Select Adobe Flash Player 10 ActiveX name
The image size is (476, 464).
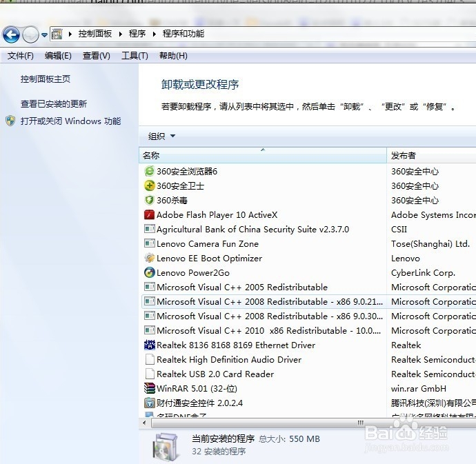217,215
